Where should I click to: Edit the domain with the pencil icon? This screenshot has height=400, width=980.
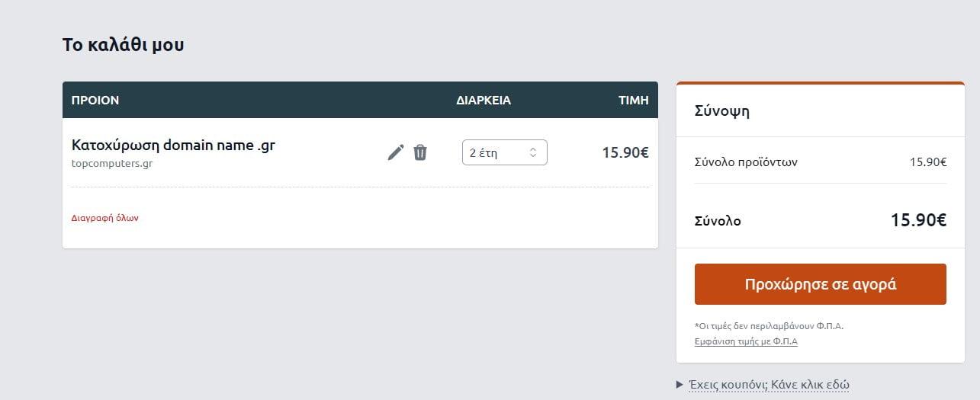(395, 152)
